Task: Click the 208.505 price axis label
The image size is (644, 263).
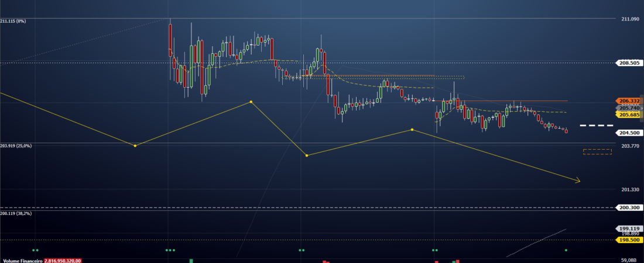Action: (x=629, y=63)
